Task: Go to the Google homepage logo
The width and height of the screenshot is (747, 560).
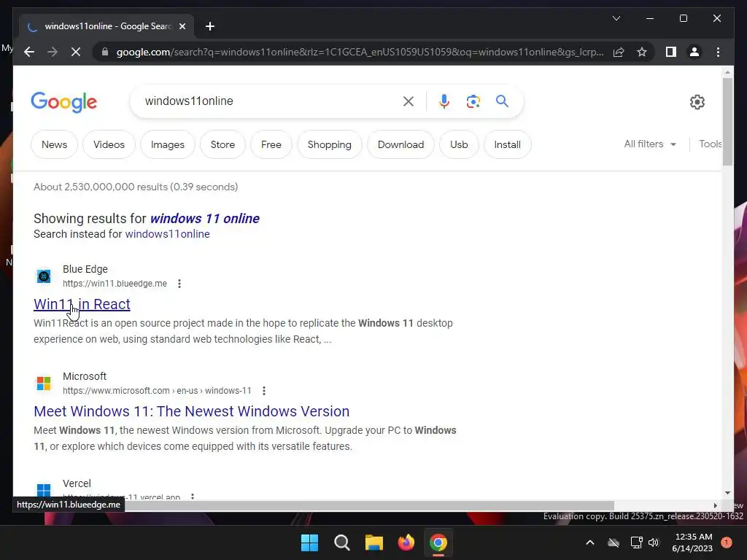Action: (x=64, y=102)
